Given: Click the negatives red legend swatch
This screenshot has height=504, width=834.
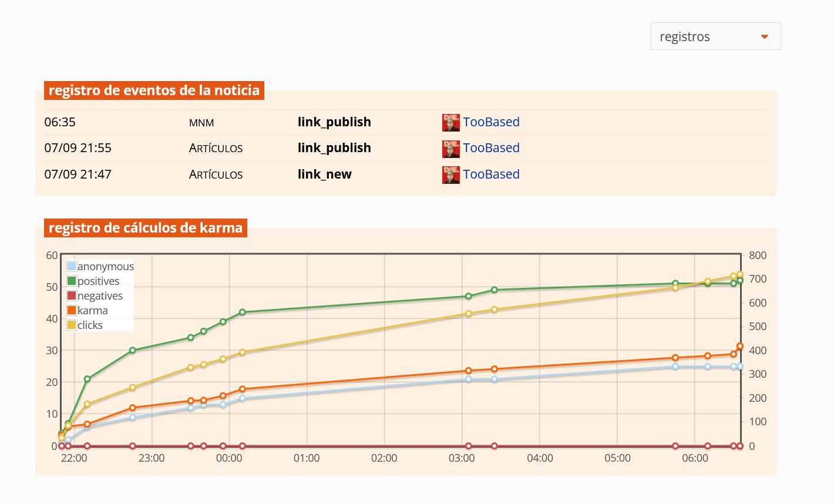Looking at the screenshot, I should point(72,295).
